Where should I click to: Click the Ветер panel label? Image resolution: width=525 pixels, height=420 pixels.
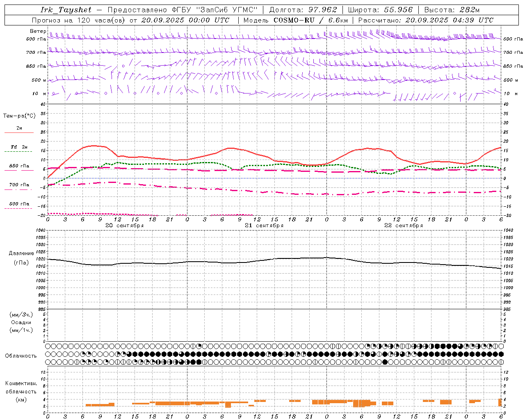tap(38, 31)
